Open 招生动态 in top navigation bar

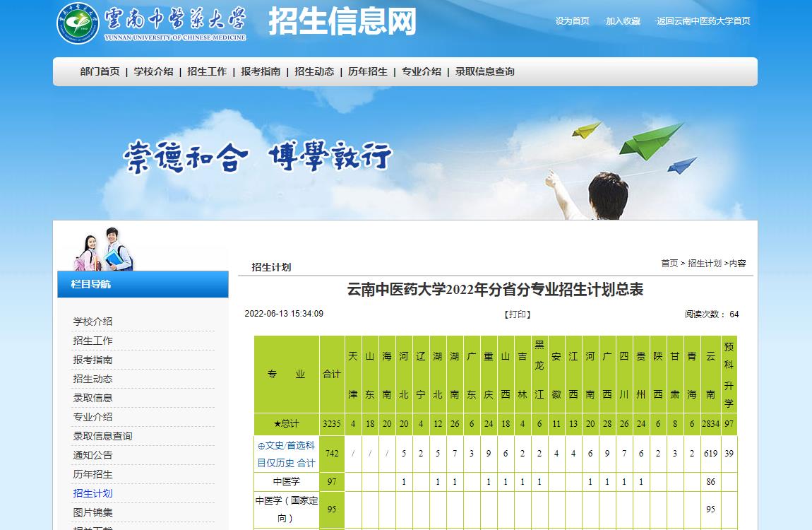pyautogui.click(x=314, y=71)
